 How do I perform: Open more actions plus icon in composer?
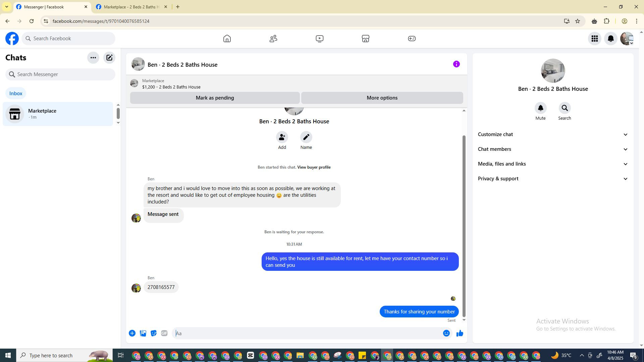coord(132,333)
